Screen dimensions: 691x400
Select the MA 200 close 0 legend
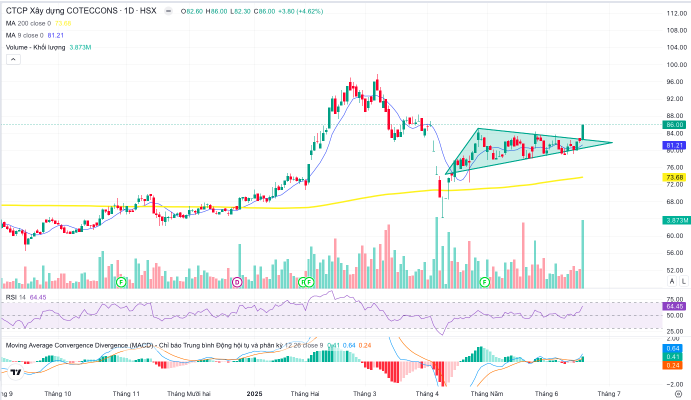click(28, 23)
